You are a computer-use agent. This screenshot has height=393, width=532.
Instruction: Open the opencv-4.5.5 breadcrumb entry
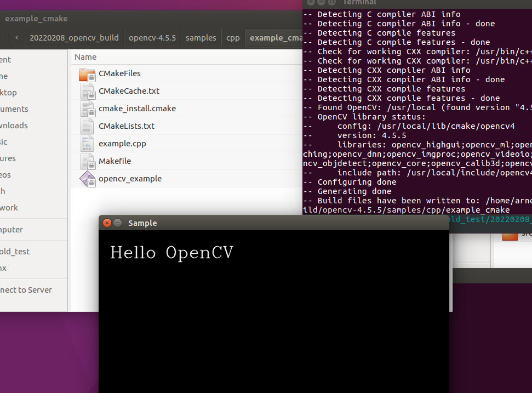click(152, 38)
